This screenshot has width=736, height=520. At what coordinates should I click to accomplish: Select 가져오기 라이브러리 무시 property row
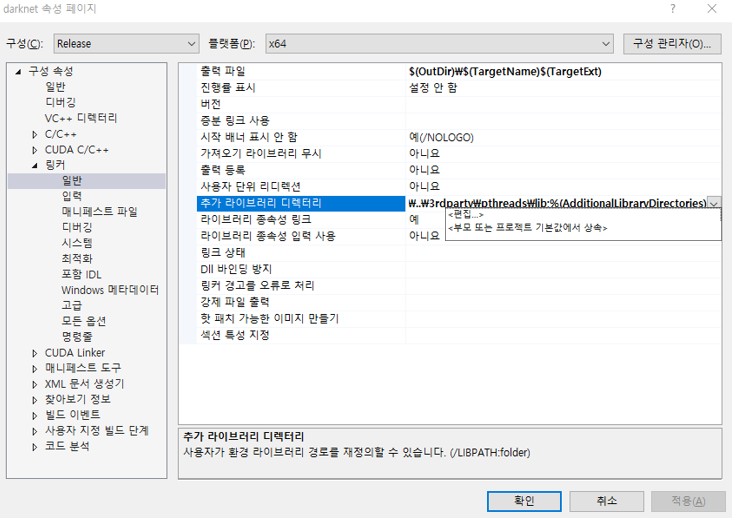(459, 153)
